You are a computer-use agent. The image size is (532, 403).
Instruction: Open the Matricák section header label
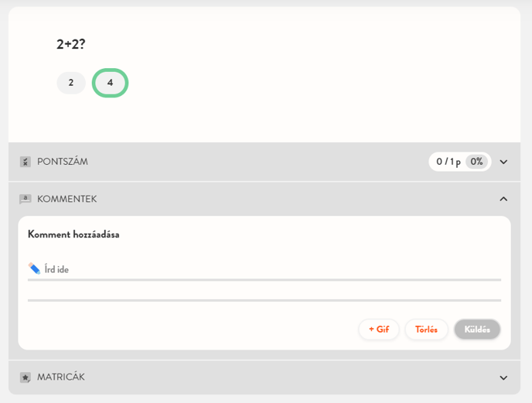pyautogui.click(x=61, y=377)
